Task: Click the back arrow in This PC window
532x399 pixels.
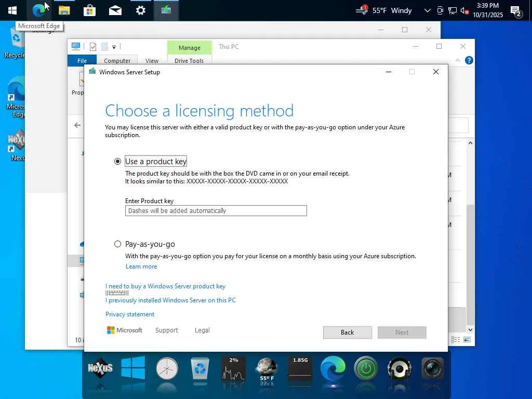Action: (x=77, y=125)
